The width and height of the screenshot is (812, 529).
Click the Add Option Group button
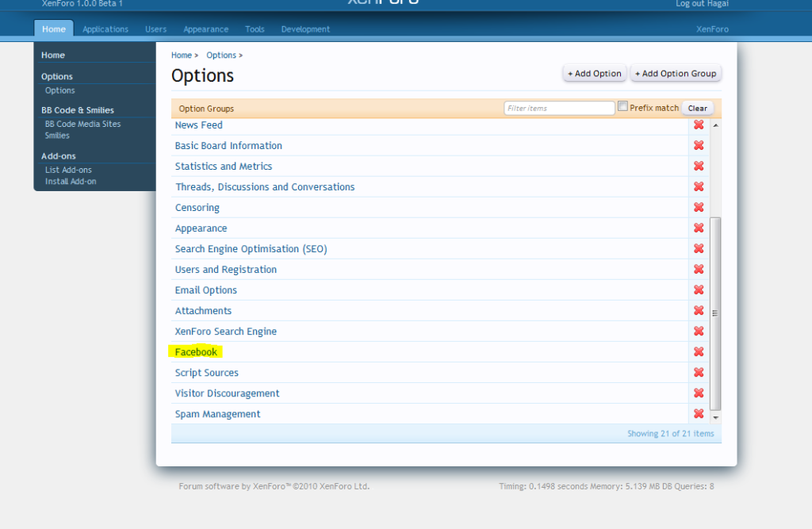click(x=676, y=74)
